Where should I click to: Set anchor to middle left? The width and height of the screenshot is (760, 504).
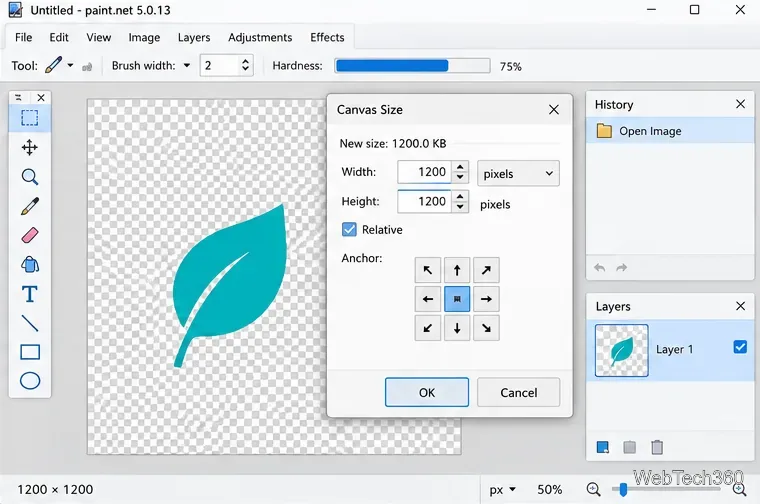coord(428,299)
